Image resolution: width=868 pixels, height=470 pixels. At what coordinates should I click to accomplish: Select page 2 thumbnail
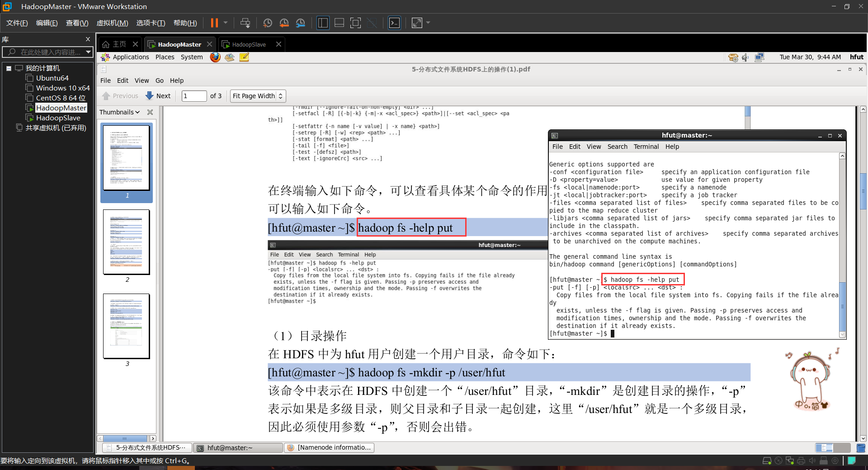coord(127,242)
